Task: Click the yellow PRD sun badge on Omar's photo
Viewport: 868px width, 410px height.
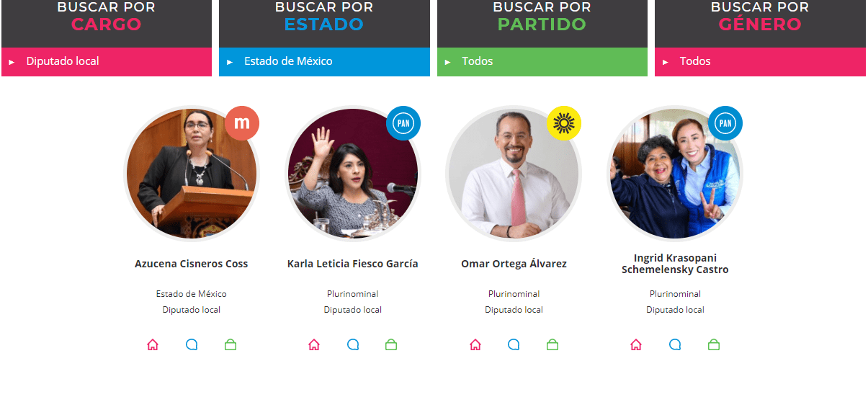Action: coord(564,123)
